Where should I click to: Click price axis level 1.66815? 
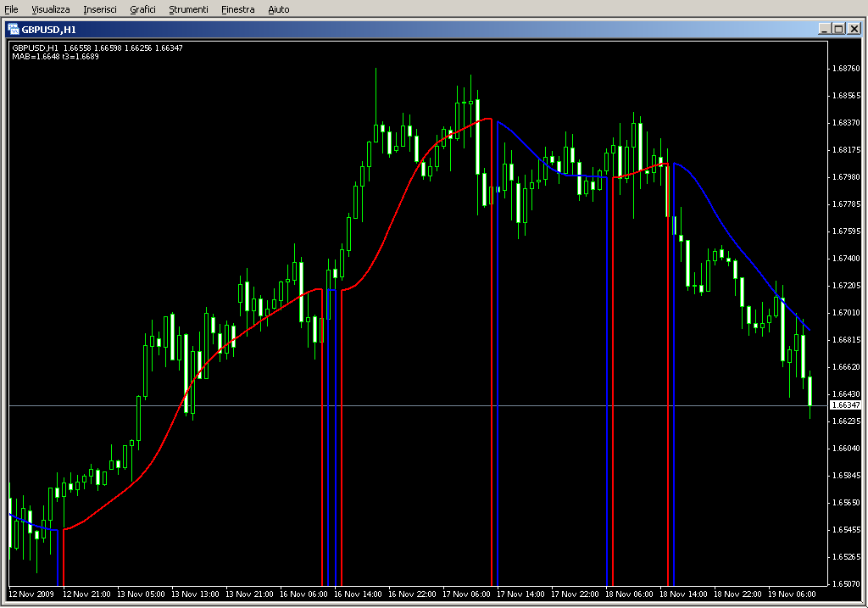(x=847, y=340)
